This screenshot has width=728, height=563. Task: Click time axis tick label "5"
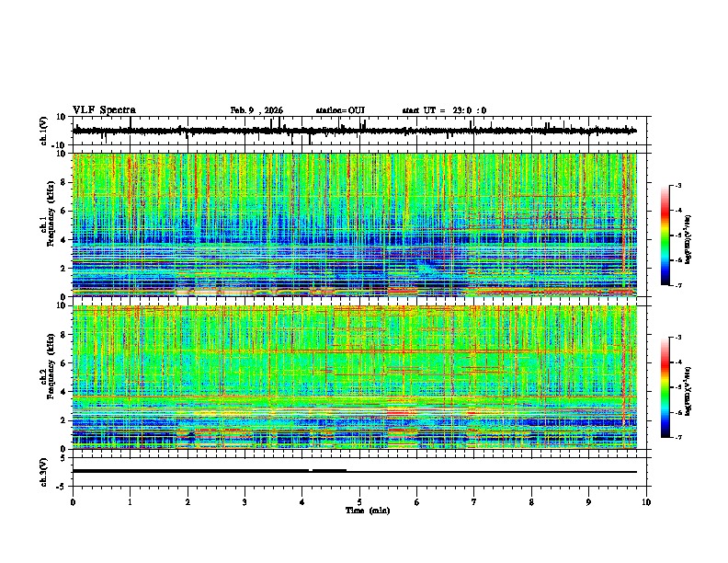click(359, 502)
